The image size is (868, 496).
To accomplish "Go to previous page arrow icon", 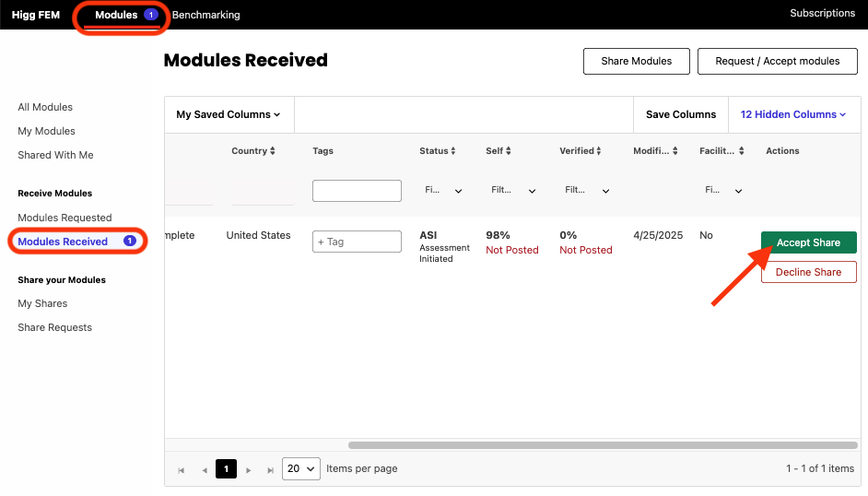I will [204, 469].
